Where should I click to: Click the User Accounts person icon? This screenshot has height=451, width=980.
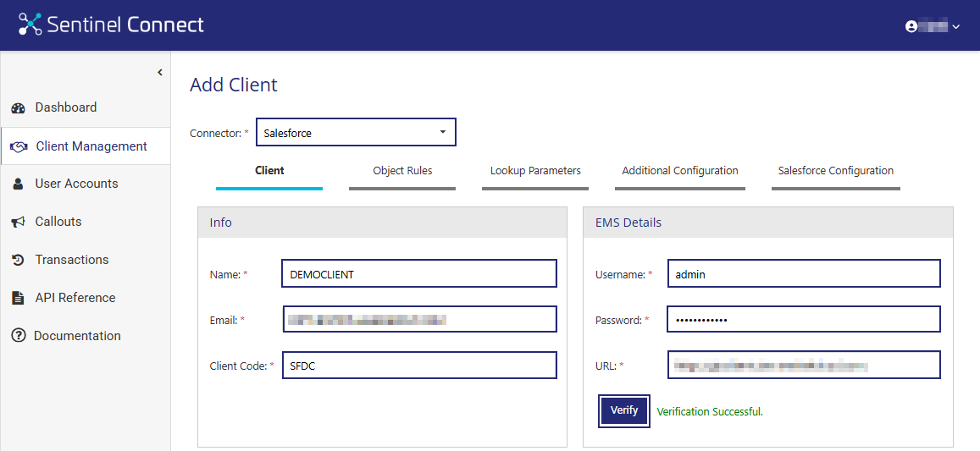tap(18, 184)
